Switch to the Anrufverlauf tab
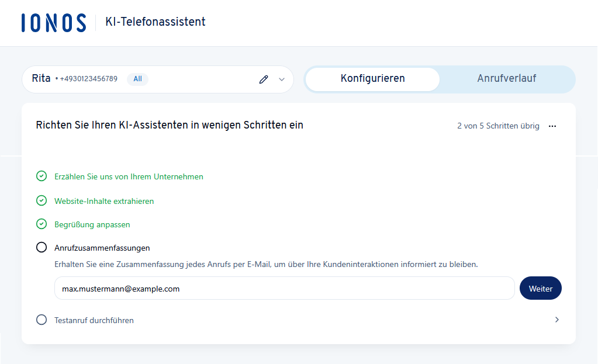 pos(507,79)
